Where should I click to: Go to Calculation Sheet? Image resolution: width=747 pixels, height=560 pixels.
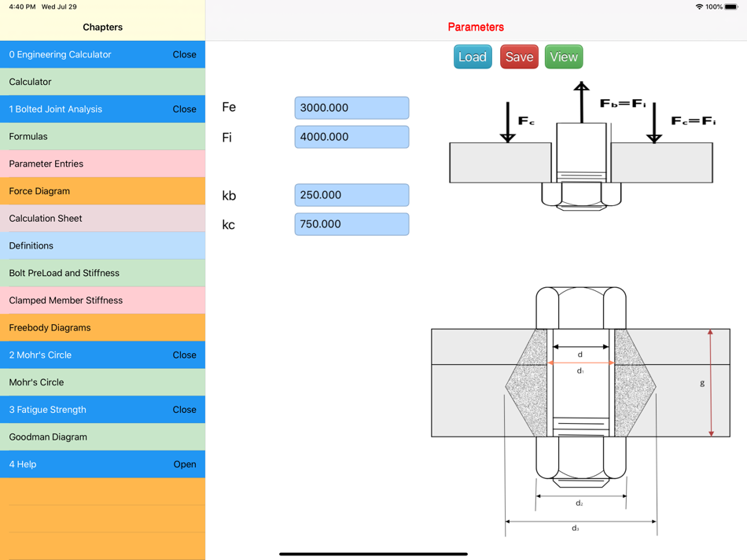pyautogui.click(x=102, y=219)
